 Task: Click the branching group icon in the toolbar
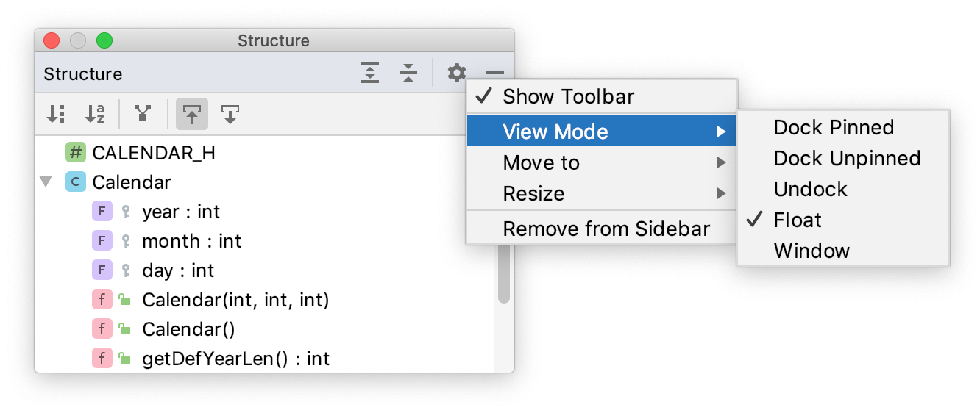(143, 114)
